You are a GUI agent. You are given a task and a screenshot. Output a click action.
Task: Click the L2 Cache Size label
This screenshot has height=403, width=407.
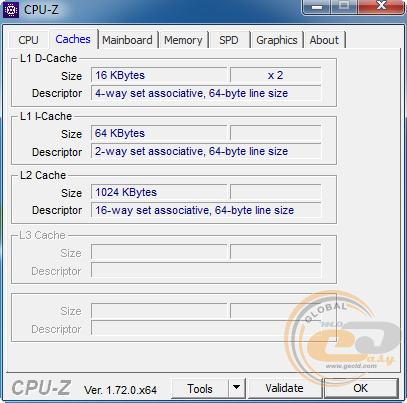(71, 193)
